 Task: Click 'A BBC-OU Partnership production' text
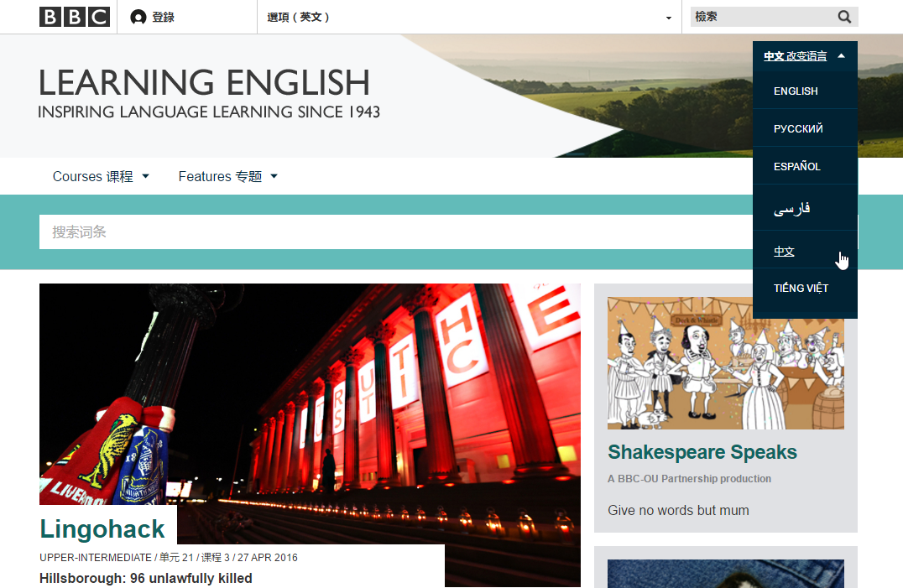(x=689, y=479)
